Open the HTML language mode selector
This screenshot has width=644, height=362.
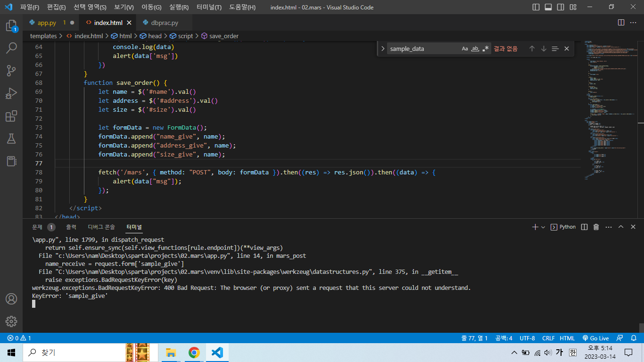[x=567, y=338]
